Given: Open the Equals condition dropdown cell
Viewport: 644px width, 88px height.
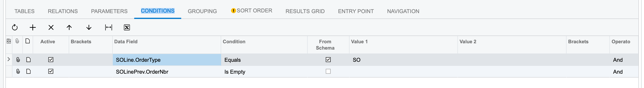Looking at the screenshot, I should point(264,60).
